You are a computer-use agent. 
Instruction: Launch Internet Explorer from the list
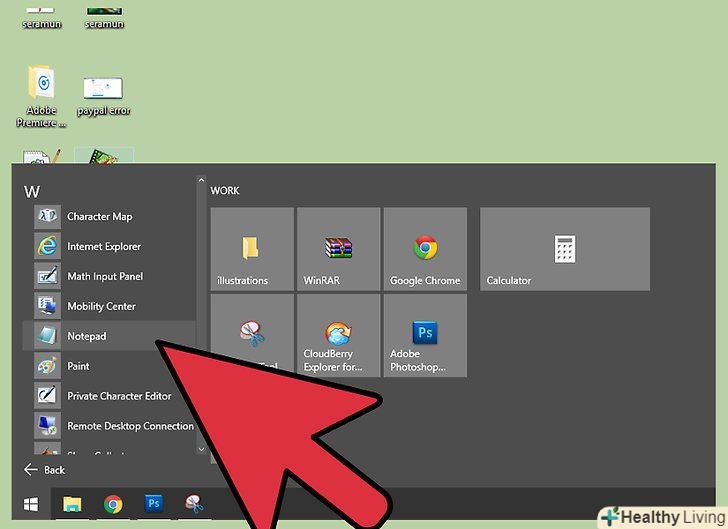103,247
